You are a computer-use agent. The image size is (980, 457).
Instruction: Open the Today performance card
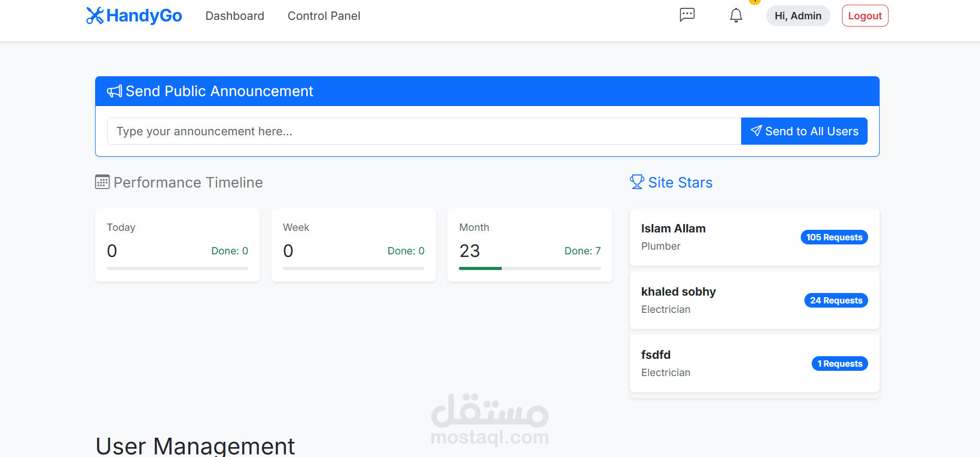[178, 245]
